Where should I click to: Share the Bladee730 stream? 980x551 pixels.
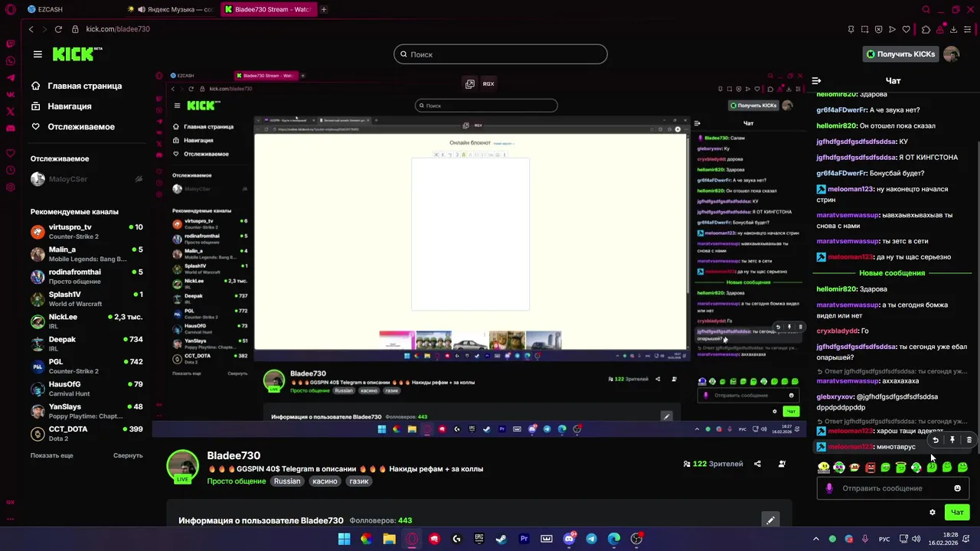(x=757, y=464)
